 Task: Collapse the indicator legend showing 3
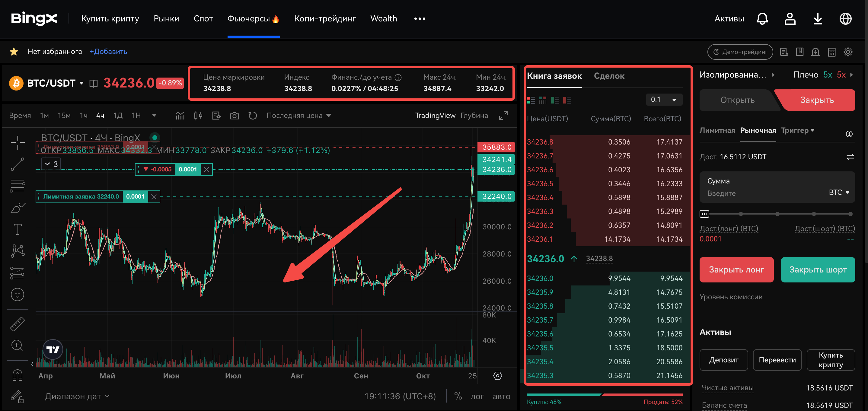point(51,164)
